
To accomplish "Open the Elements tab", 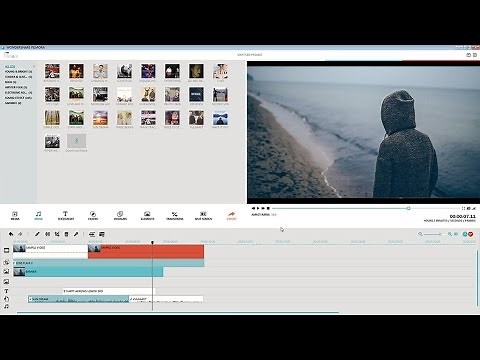I will 147,215.
